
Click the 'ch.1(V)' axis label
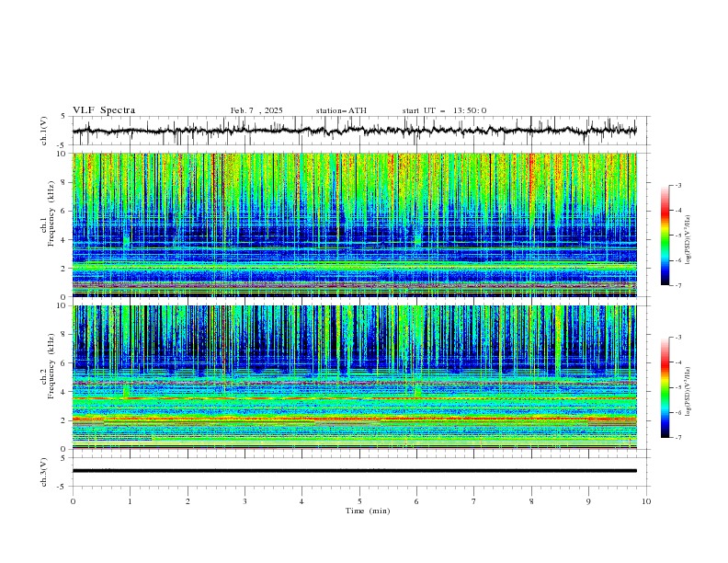point(44,131)
